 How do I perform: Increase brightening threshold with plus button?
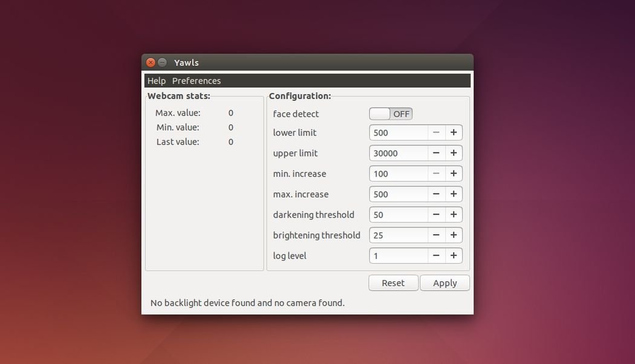click(454, 235)
